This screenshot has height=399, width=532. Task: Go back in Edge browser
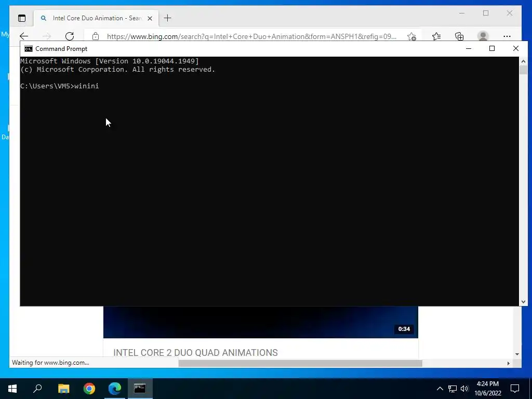(24, 36)
